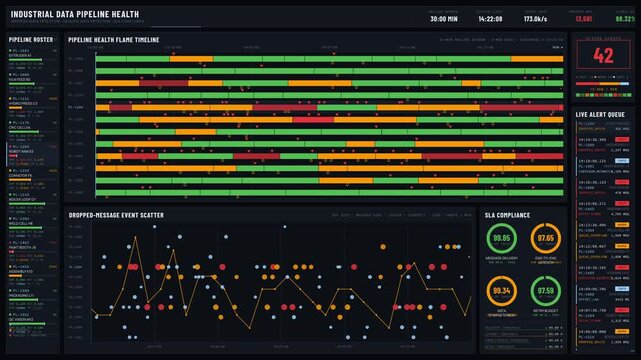Click the NOW marker above the flame timeline
Screen dimensions: 641x360
[x=558, y=47]
